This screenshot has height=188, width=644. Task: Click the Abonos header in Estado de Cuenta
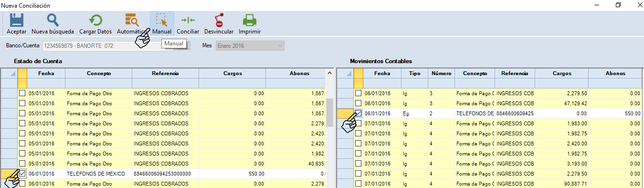(299, 74)
